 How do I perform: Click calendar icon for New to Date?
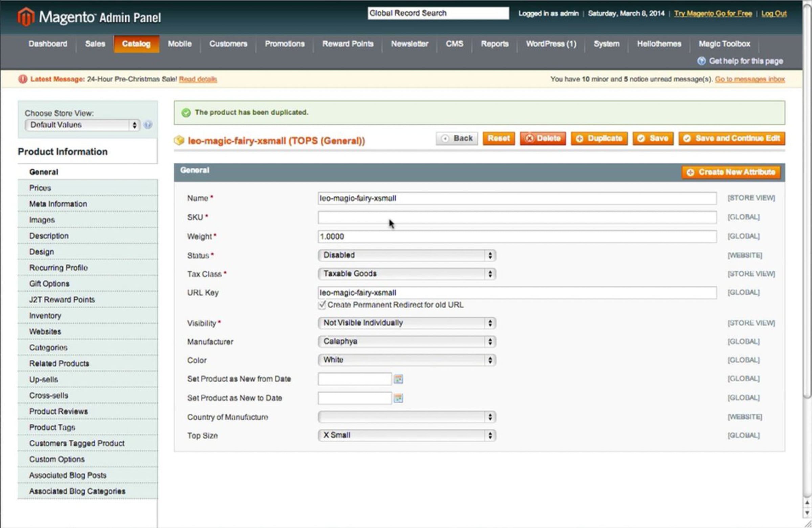[398, 398]
